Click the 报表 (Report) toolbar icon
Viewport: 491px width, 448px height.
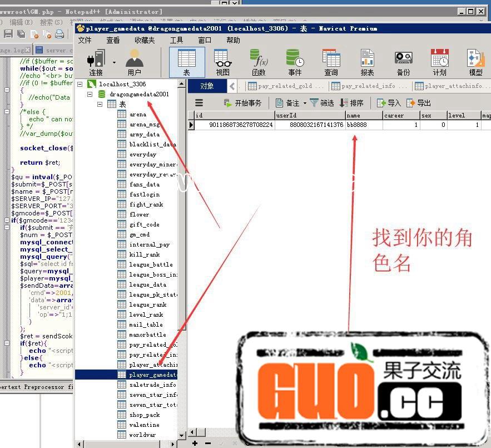367,62
